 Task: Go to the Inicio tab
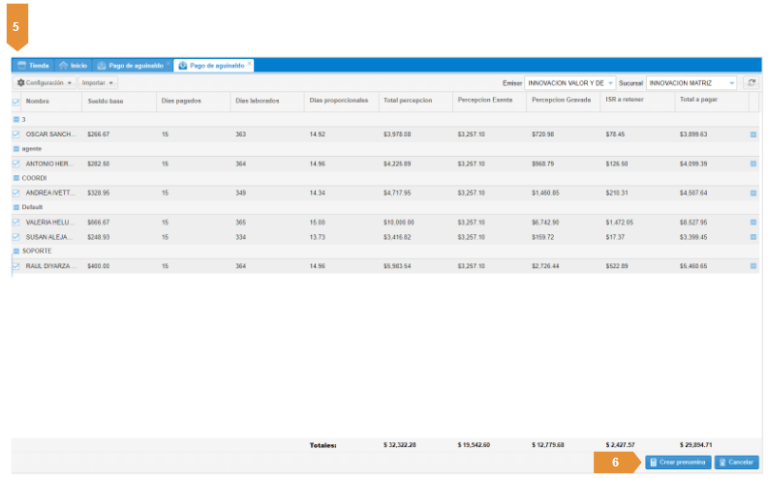point(74,65)
